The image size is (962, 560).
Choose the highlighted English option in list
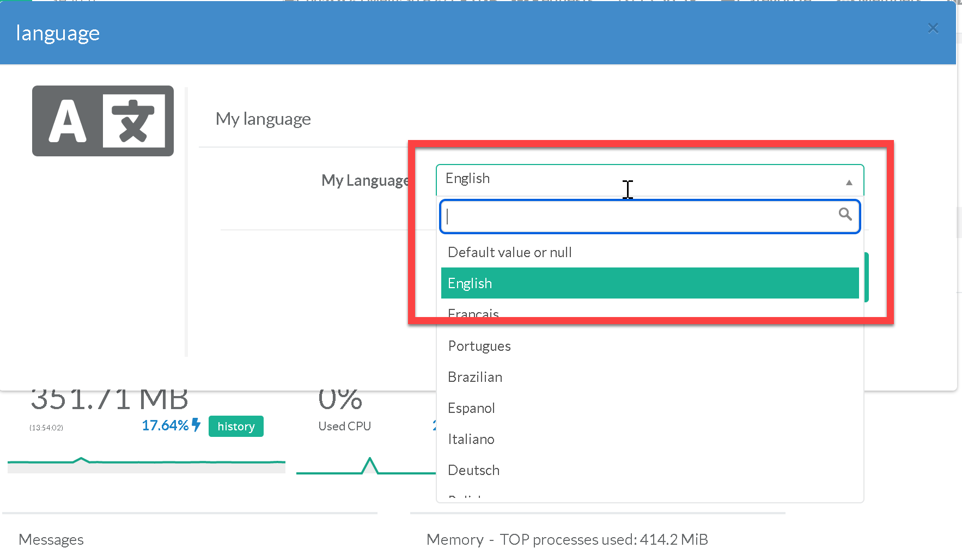click(649, 283)
